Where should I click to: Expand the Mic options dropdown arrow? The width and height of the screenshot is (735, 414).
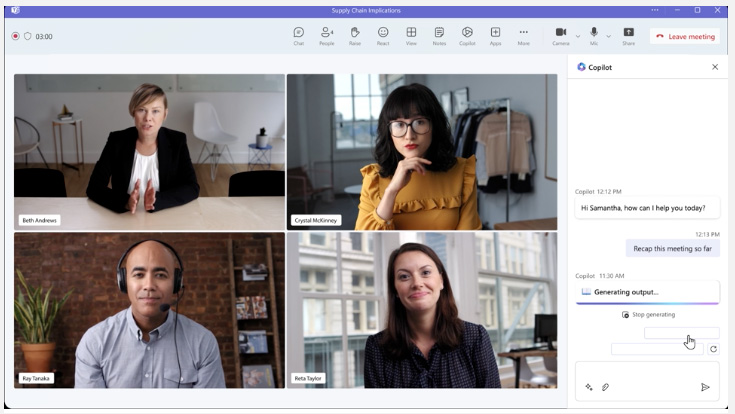click(608, 35)
